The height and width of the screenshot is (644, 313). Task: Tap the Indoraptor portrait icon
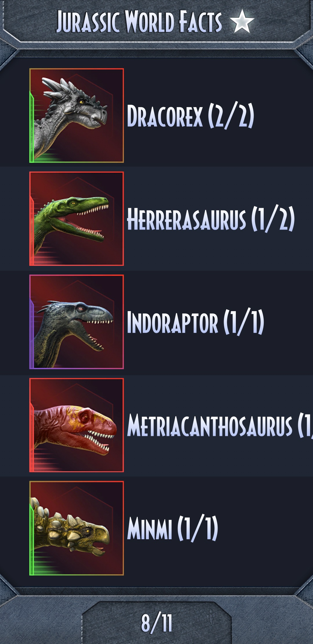coord(77,322)
